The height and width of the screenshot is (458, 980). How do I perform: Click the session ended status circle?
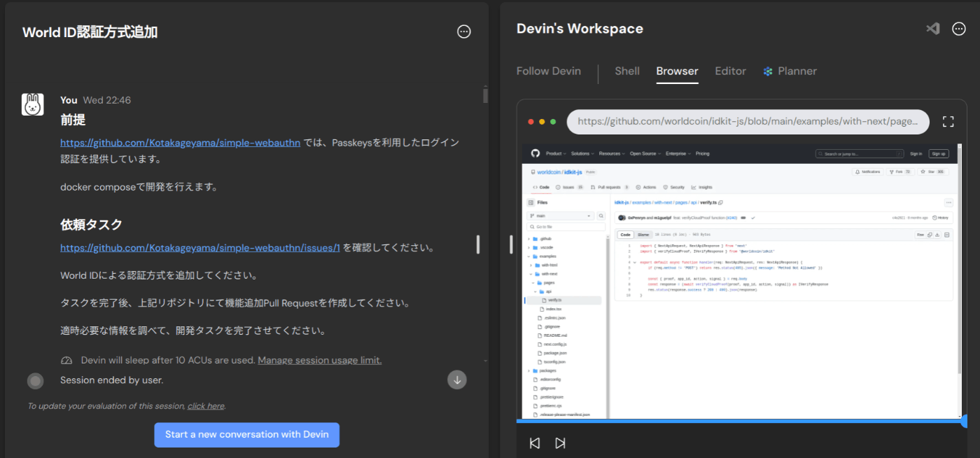35,380
